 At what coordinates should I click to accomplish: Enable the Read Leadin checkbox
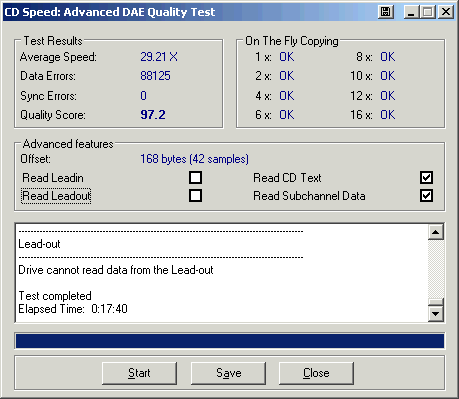pos(195,177)
